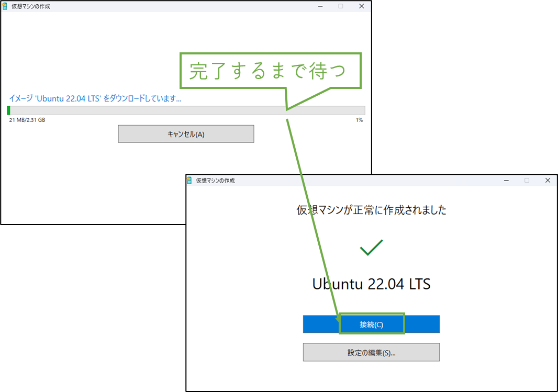This screenshot has width=558, height=392.
Task: Click the minimize icon on the success window
Action: click(x=506, y=180)
